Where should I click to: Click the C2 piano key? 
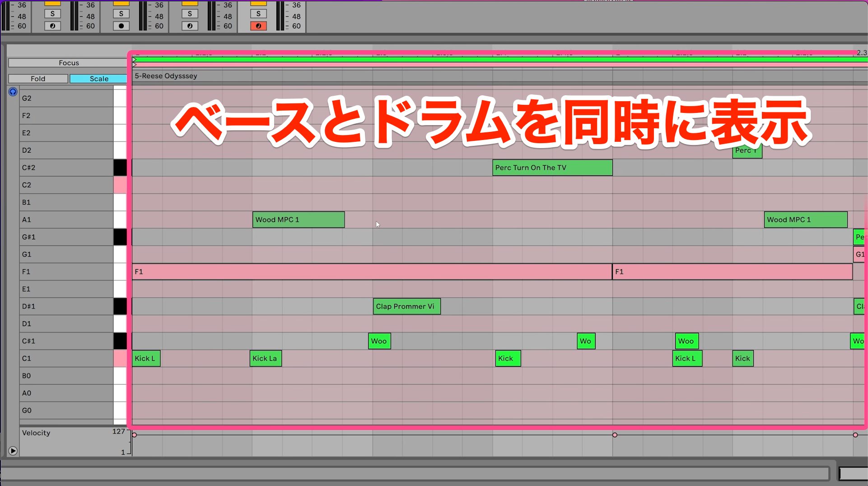pos(120,185)
